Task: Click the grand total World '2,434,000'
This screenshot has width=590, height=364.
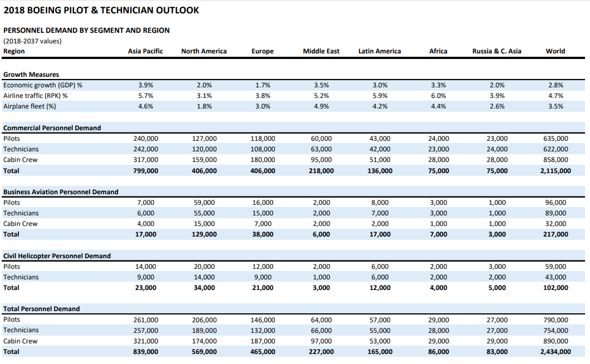Action: (555, 352)
